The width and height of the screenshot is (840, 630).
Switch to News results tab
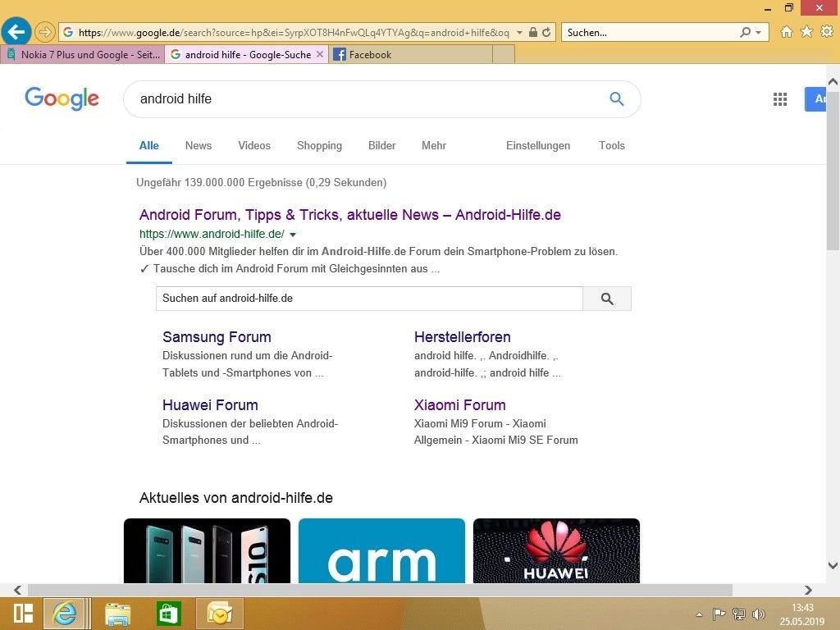[x=199, y=146]
